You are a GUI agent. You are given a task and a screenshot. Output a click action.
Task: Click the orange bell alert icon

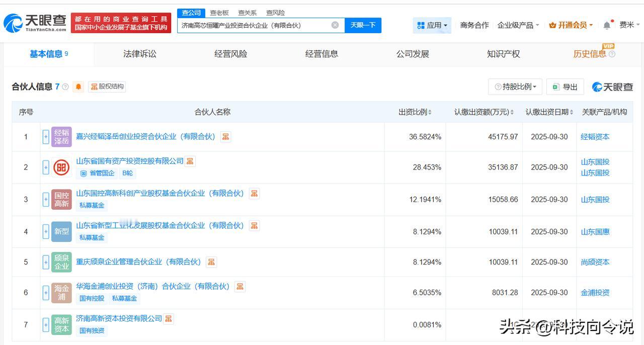[x=78, y=87]
